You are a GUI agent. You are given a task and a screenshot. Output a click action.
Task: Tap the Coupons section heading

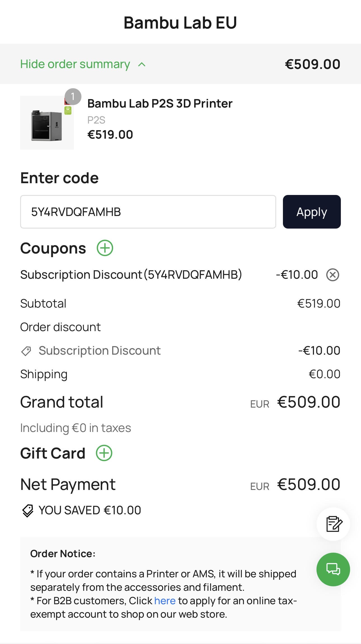coord(53,248)
